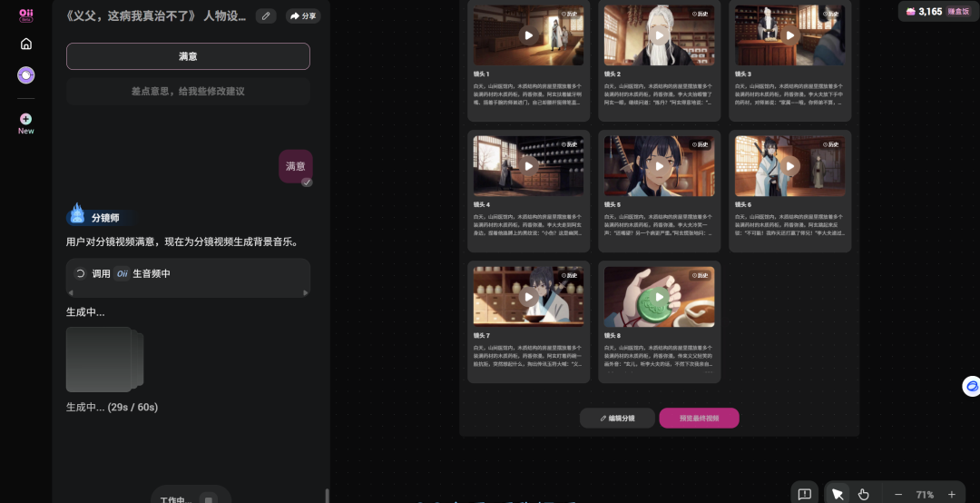The image size is (980, 503).
Task: Open 历史 history for 镜头 8
Action: pyautogui.click(x=700, y=275)
